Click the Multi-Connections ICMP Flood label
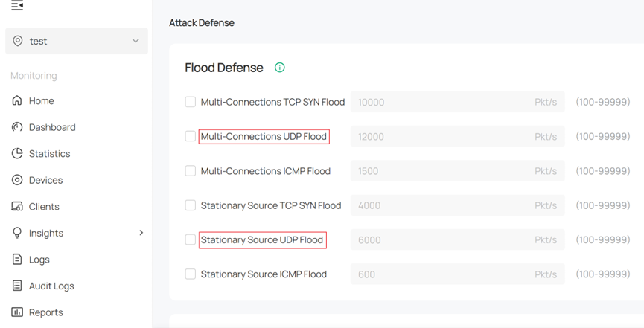This screenshot has height=328, width=644. click(265, 171)
